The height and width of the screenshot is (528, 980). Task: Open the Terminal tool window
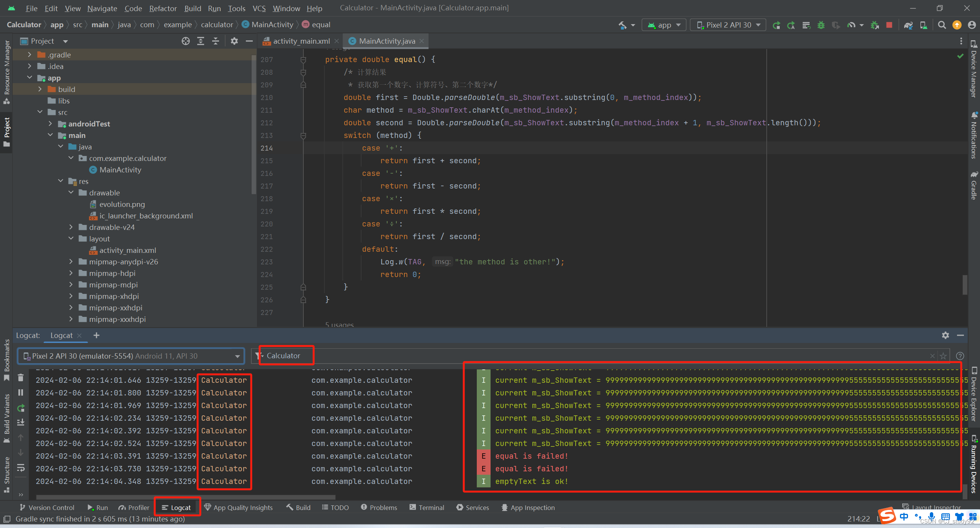tap(427, 507)
